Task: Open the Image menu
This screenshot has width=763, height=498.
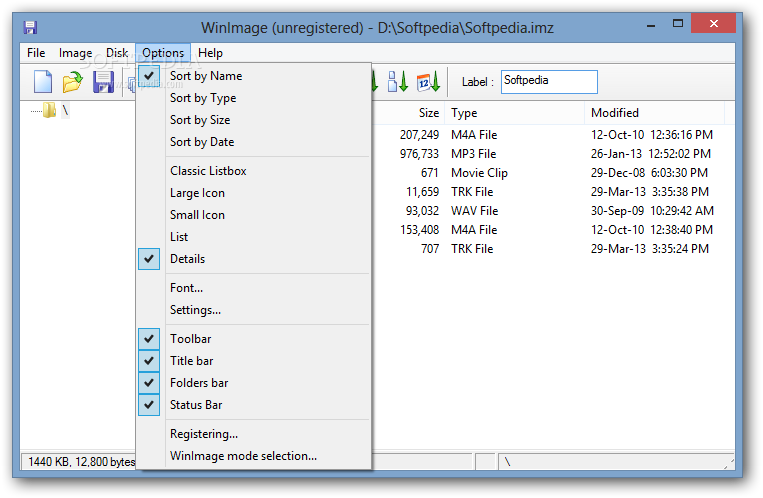Action: point(75,53)
